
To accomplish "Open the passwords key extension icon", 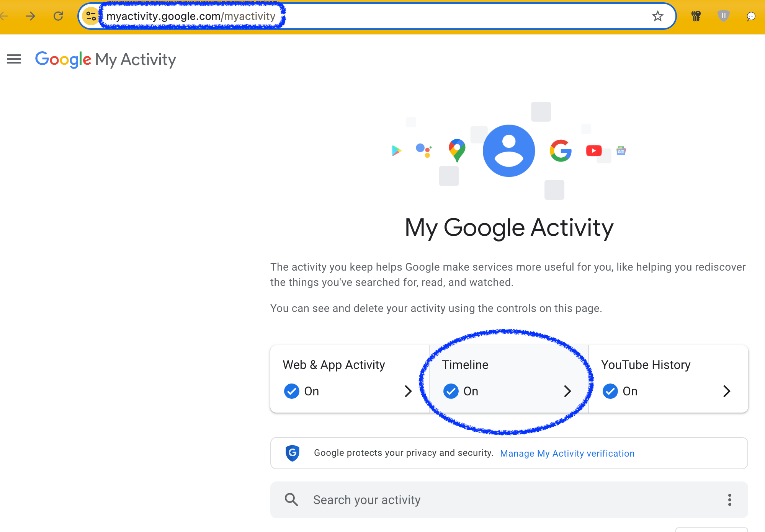I will (x=696, y=16).
